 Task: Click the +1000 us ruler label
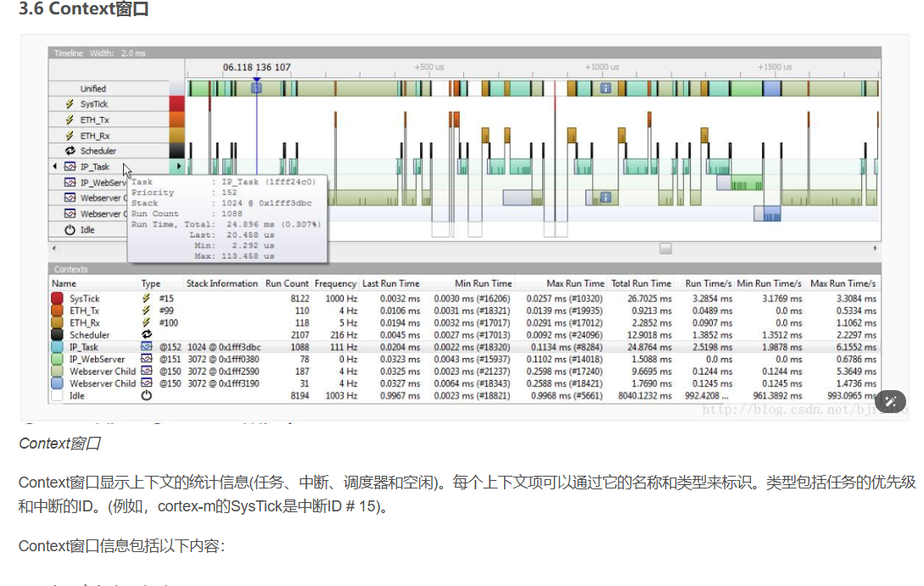click(602, 67)
